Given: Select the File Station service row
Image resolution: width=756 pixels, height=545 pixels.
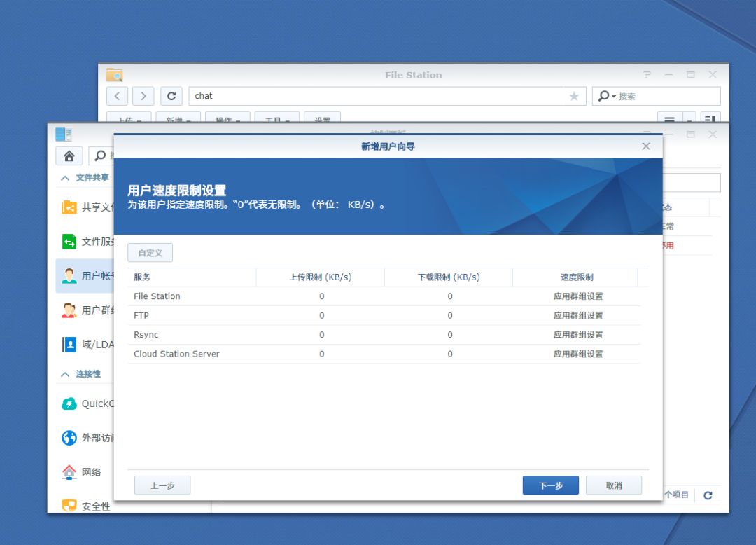Looking at the screenshot, I should [x=384, y=296].
